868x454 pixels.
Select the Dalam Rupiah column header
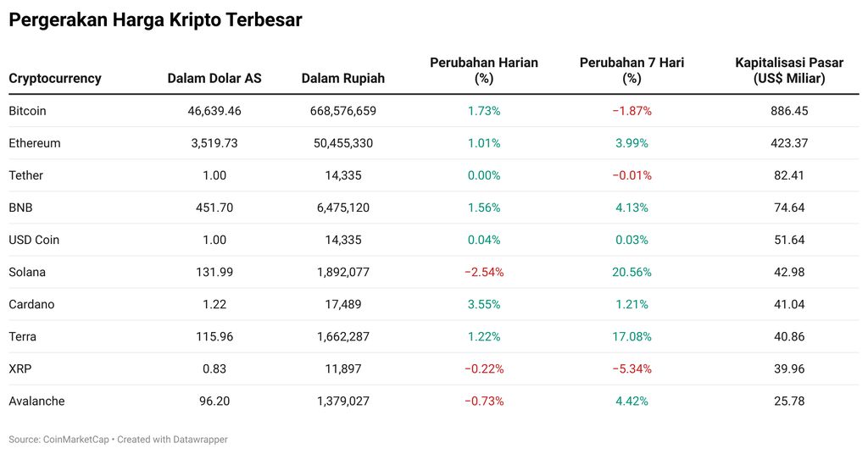tap(342, 78)
